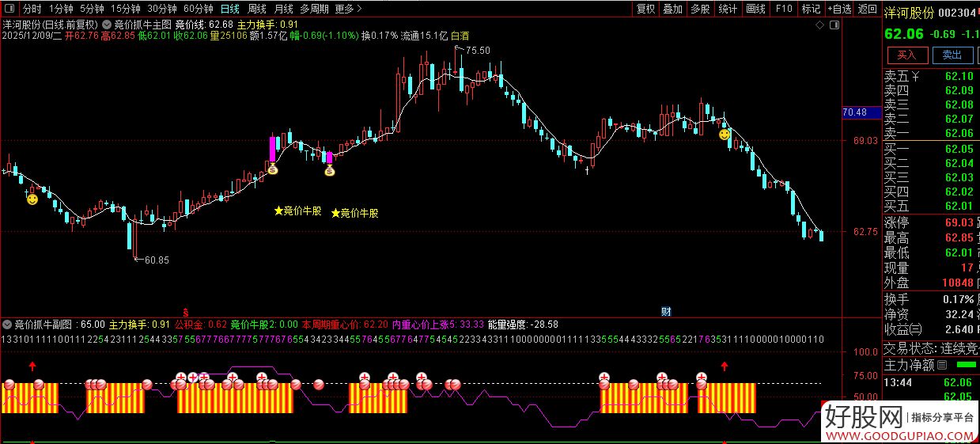The image size is (980, 444).
Task: Click the 交易状态 status row
Action: (x=931, y=348)
